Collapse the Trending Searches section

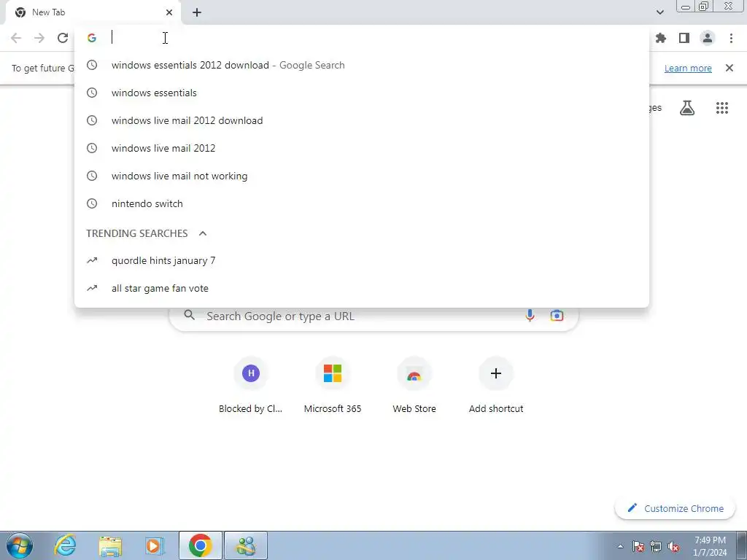click(x=203, y=233)
